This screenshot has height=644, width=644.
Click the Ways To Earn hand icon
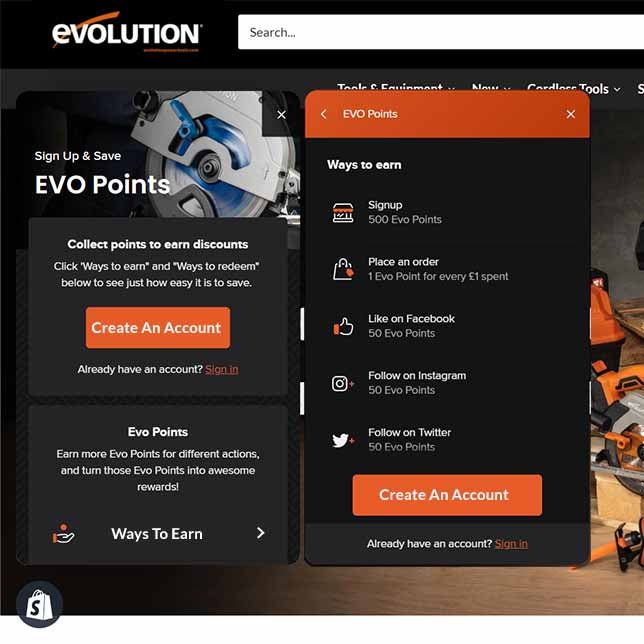[x=63, y=534]
